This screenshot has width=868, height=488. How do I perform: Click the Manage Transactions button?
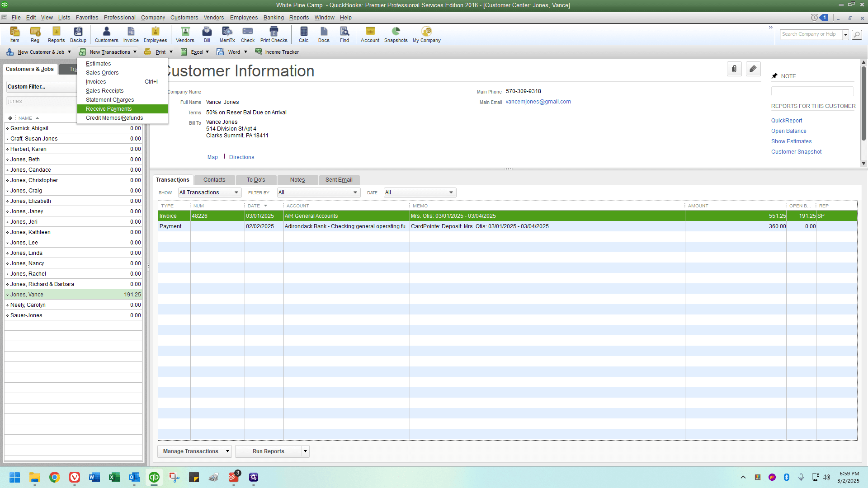191,451
